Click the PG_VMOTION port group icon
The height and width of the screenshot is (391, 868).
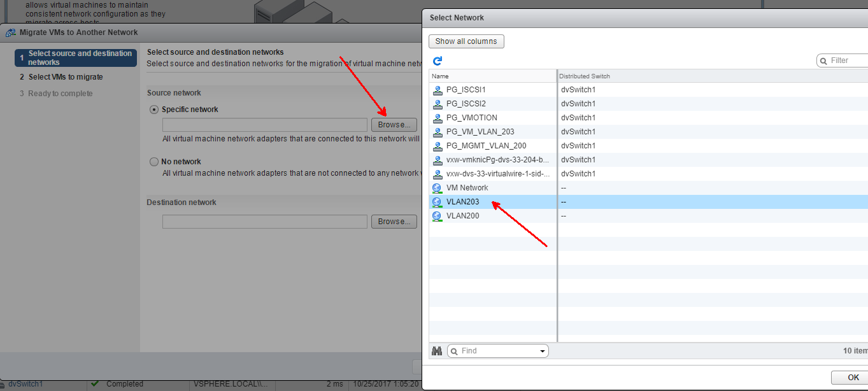coord(437,118)
